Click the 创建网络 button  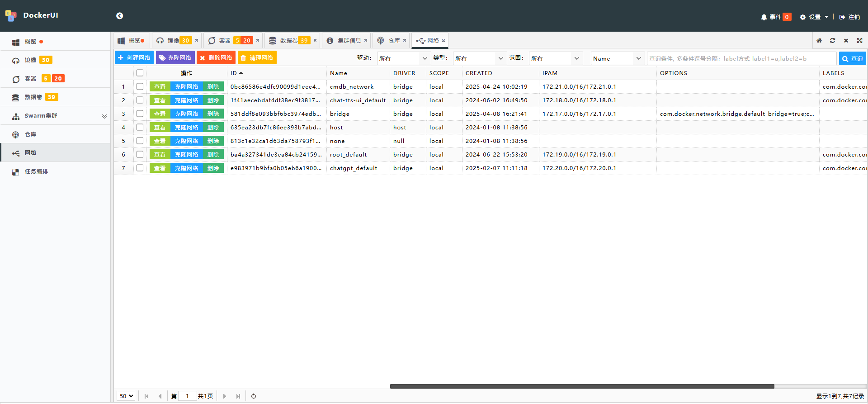pyautogui.click(x=134, y=58)
